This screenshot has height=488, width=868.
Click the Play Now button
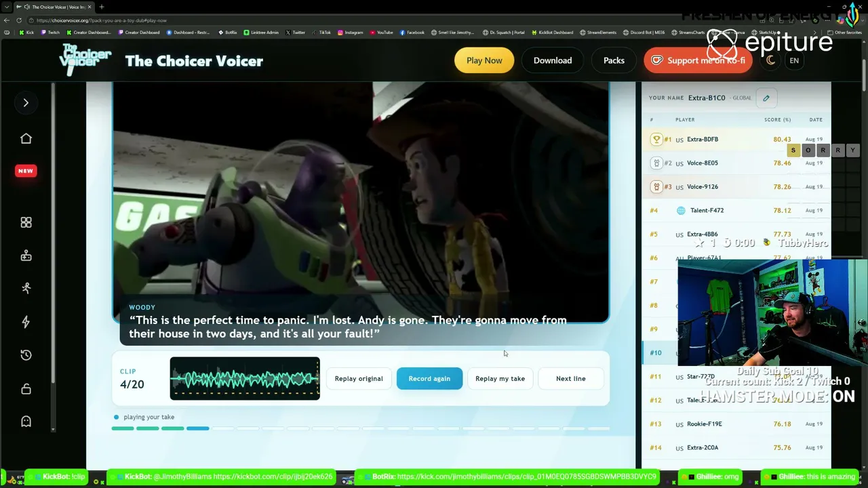484,60
